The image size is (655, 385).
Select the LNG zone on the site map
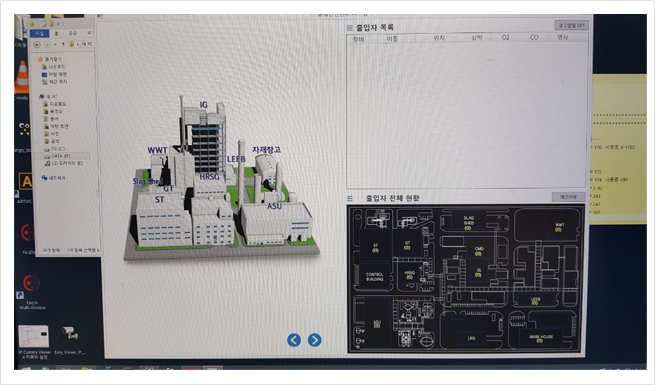[472, 338]
